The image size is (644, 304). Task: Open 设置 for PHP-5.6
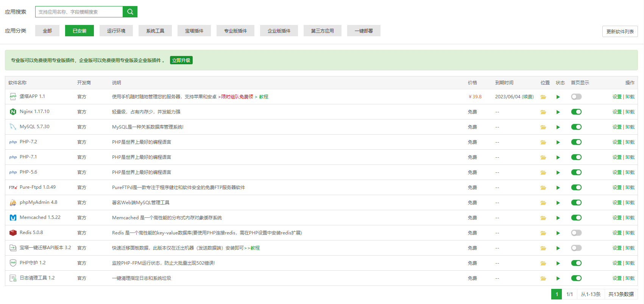click(x=617, y=172)
